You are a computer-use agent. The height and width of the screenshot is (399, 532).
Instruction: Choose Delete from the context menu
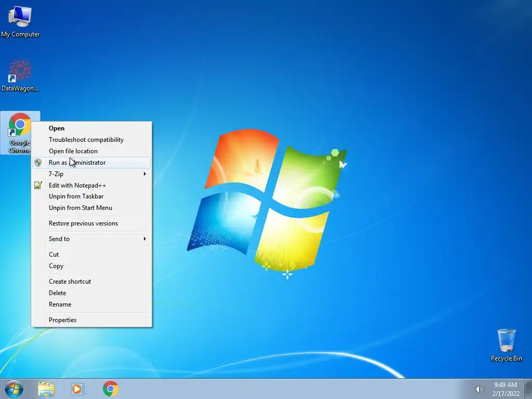(x=91, y=293)
